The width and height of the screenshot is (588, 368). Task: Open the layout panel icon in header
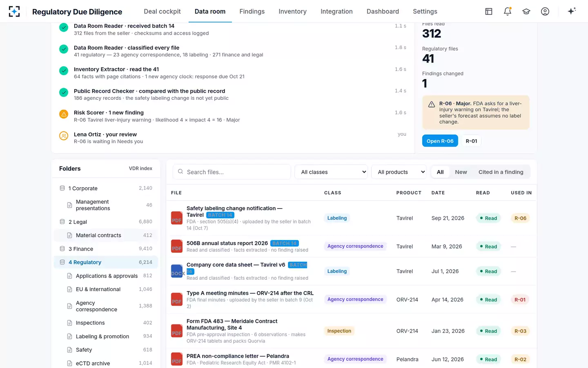[x=489, y=11]
